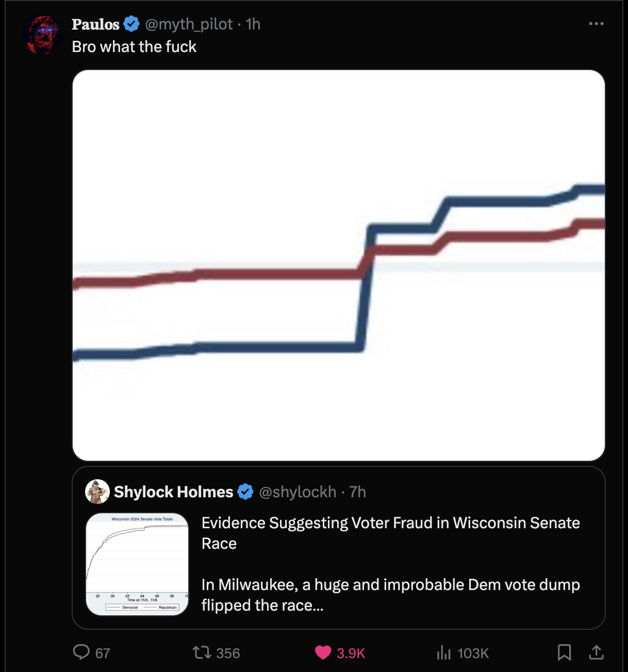
Task: Open the three-dot more options menu
Action: (596, 24)
